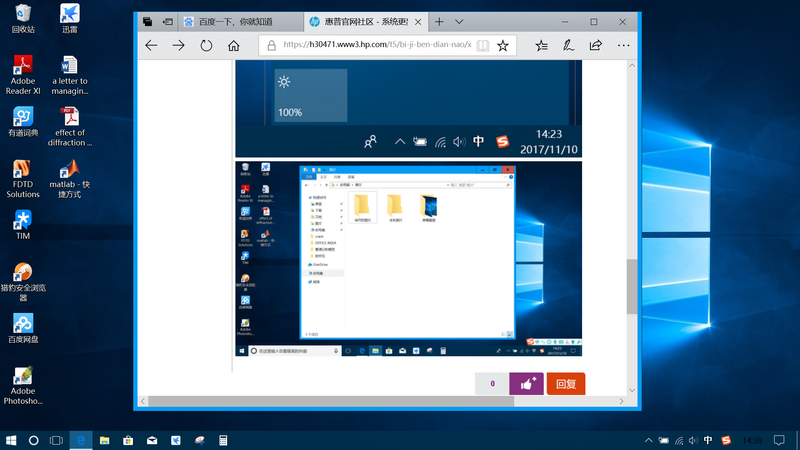Click the browser back arrow
Screen dimensions: 800x450
point(152,45)
